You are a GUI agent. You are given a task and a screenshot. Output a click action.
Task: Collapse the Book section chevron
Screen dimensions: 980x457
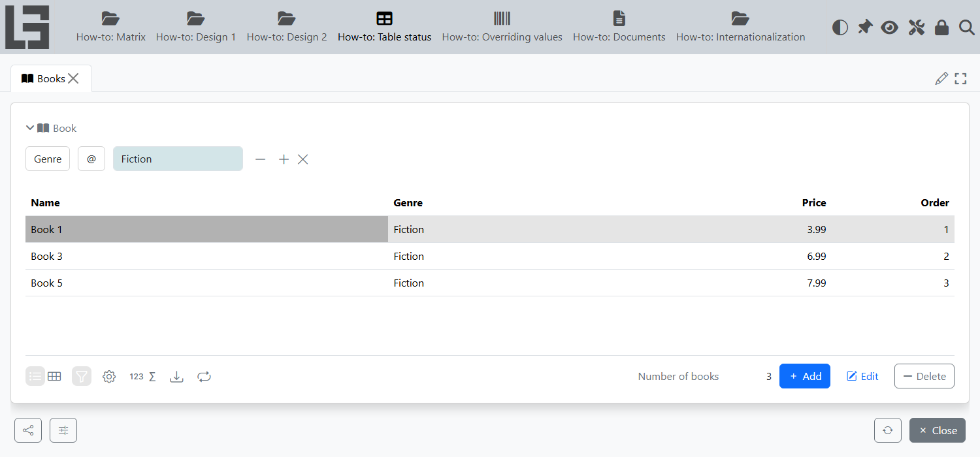[x=30, y=128]
